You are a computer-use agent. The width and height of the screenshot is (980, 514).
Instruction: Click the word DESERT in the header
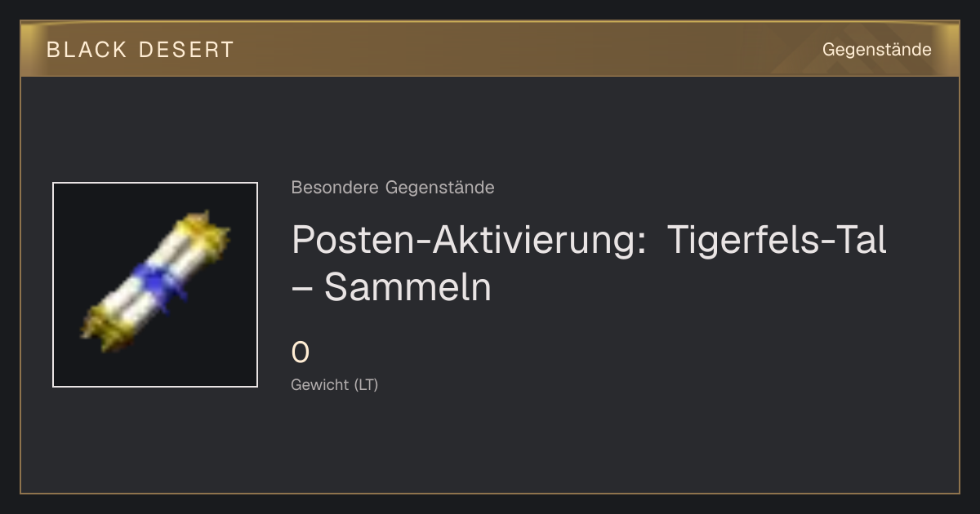[186, 50]
